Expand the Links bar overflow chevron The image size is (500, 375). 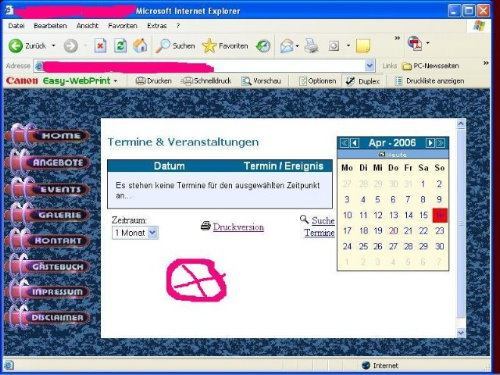(486, 63)
